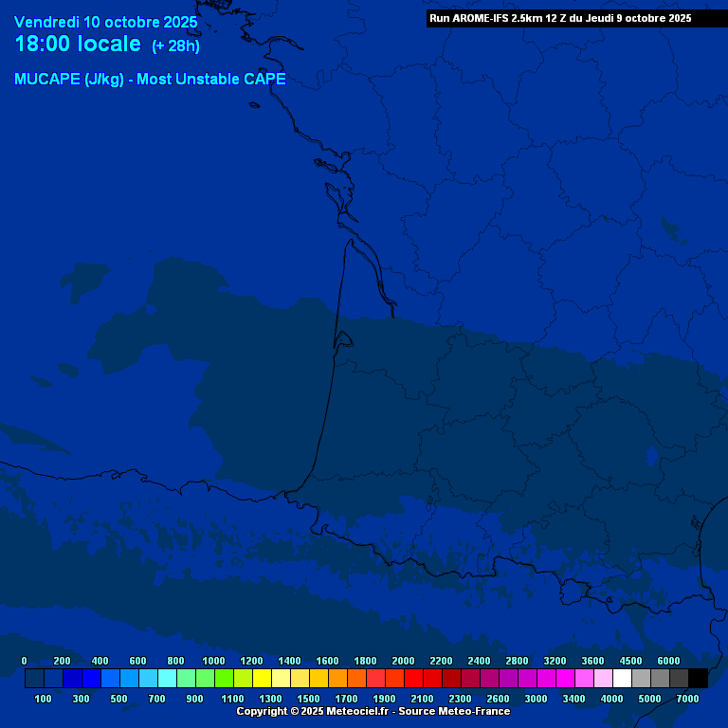
Task: Pick the light cyan swatch labeled 700
Action: coord(167,678)
